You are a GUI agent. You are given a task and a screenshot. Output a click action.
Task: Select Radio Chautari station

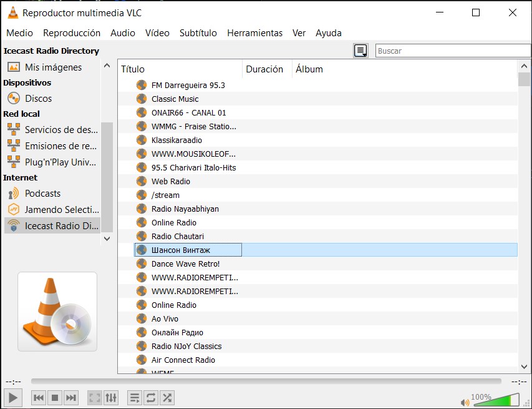(317, 236)
